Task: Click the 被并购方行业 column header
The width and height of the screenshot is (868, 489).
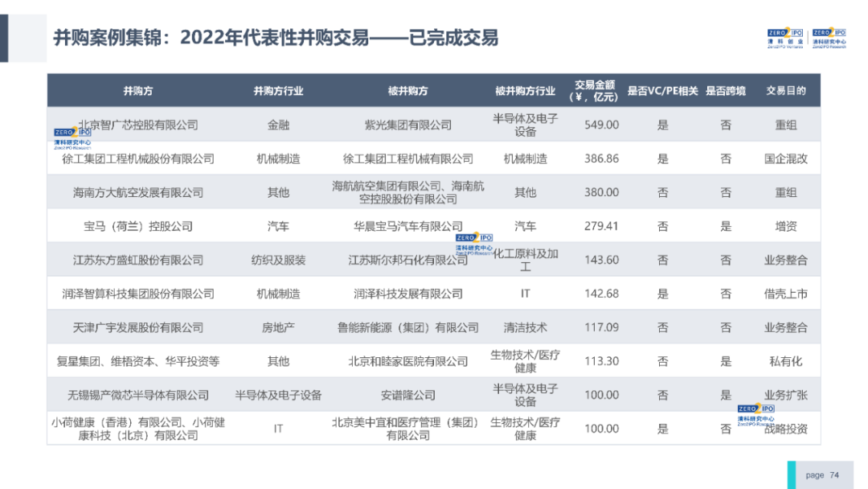Action: tap(525, 91)
